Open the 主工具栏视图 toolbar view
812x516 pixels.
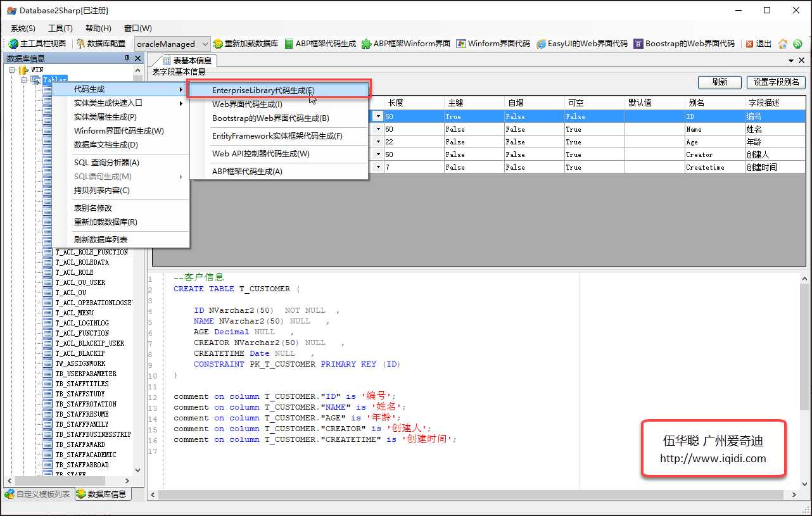click(x=37, y=44)
